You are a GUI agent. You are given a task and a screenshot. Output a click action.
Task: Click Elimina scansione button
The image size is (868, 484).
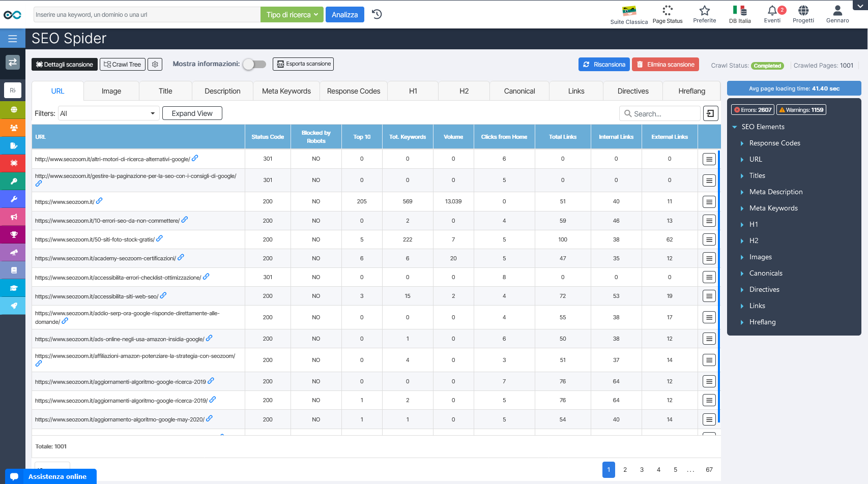click(x=666, y=65)
